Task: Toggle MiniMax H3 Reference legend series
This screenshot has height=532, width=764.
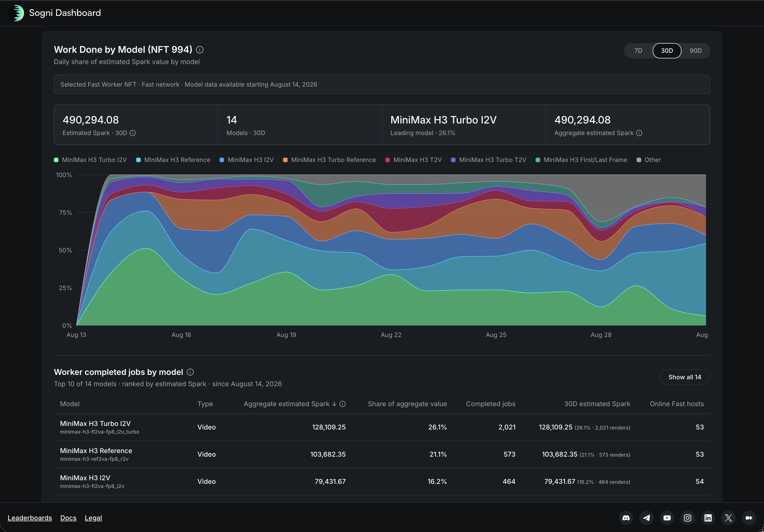Action: coord(173,160)
